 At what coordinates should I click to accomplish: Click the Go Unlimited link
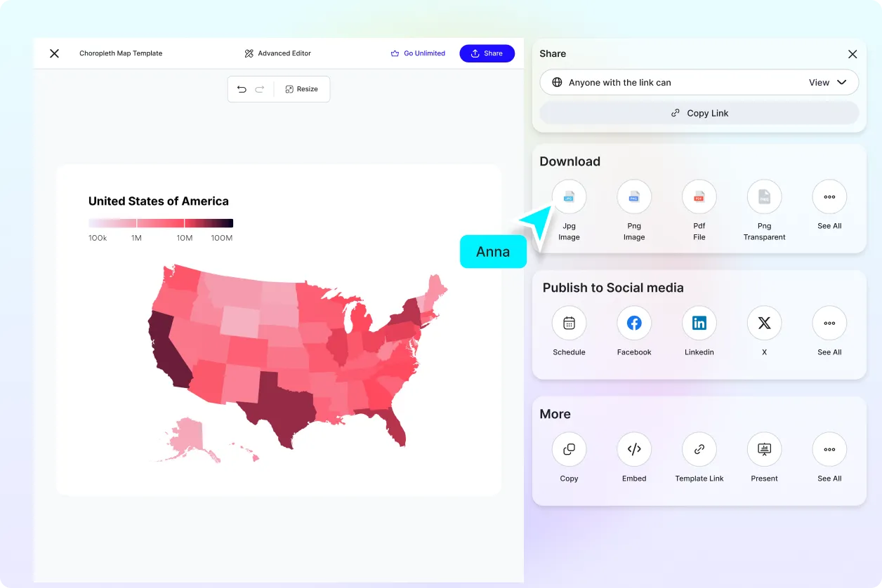418,53
